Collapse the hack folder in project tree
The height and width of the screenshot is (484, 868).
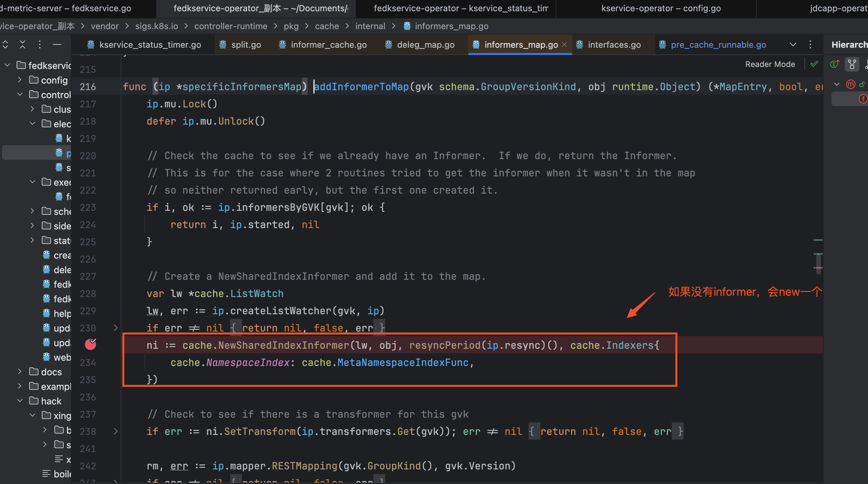[20, 401]
